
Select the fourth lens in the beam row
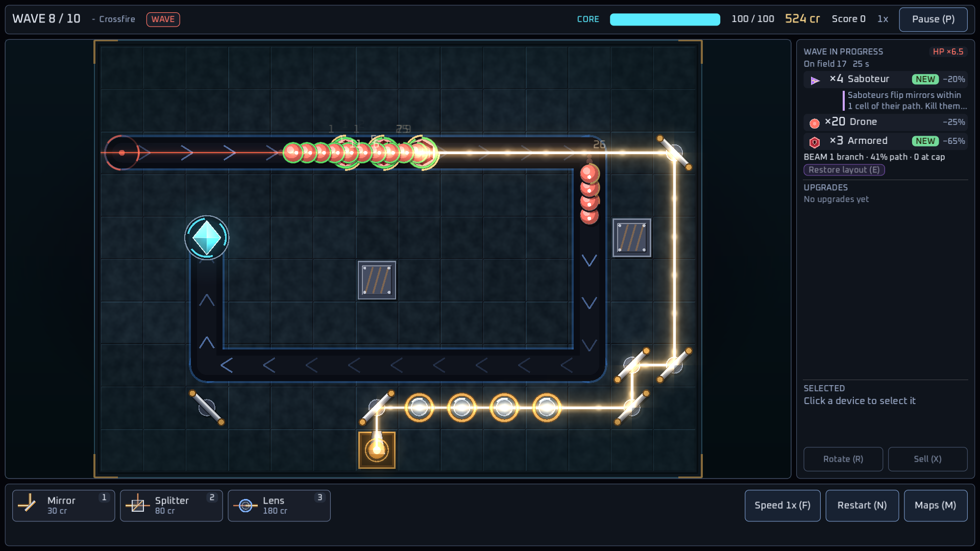tap(547, 408)
